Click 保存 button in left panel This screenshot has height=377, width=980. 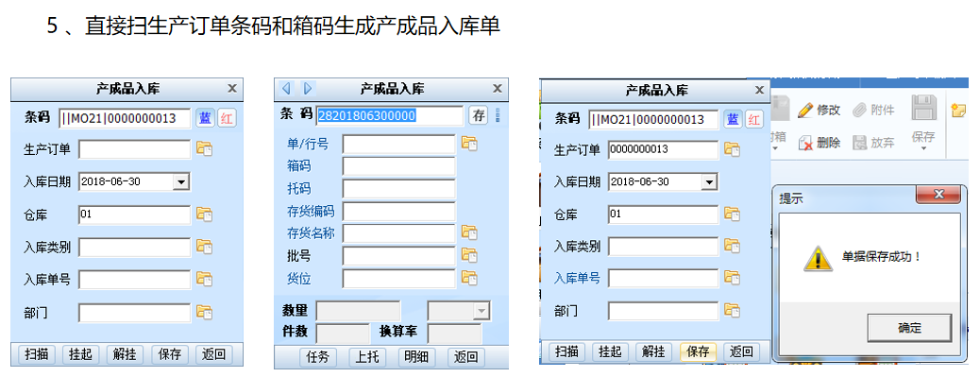point(169,354)
